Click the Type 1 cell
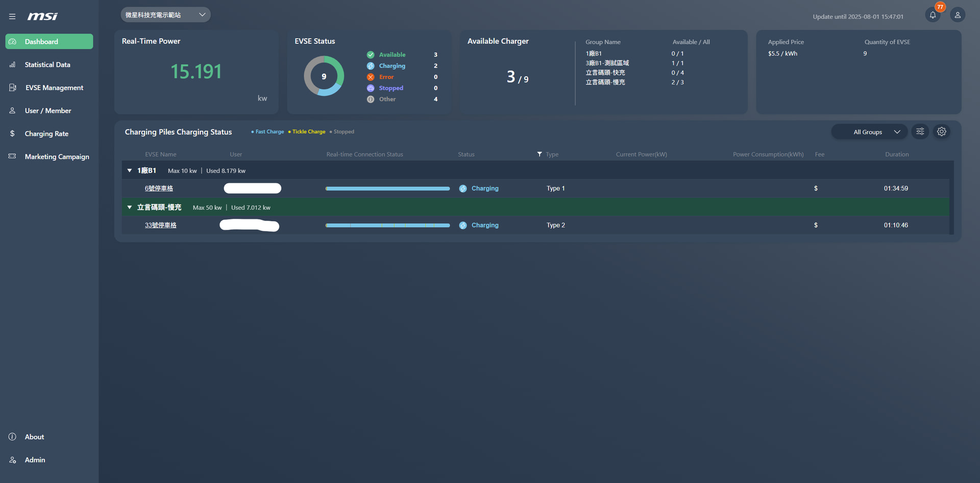980x483 pixels. point(555,188)
